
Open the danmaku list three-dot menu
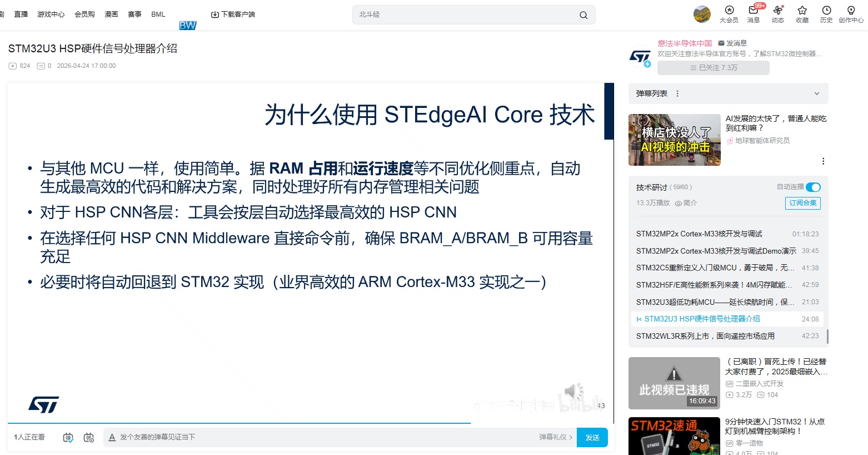tap(677, 93)
